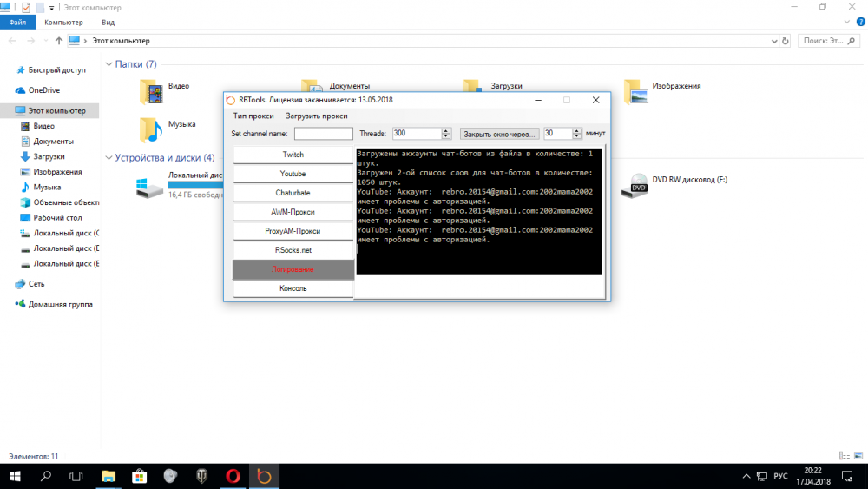Collapse the Устройства и диски group
This screenshot has height=489, width=868.
108,158
